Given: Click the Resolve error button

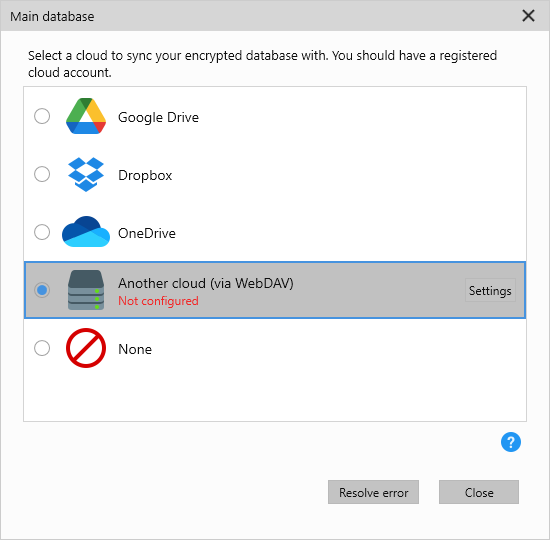Looking at the screenshot, I should 373,492.
